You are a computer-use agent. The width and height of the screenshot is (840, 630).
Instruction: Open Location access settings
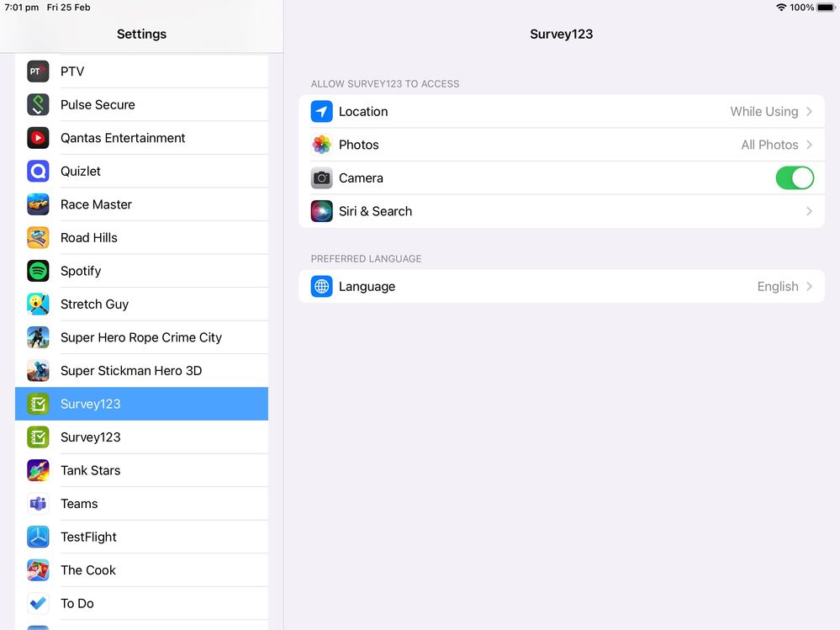coord(562,111)
